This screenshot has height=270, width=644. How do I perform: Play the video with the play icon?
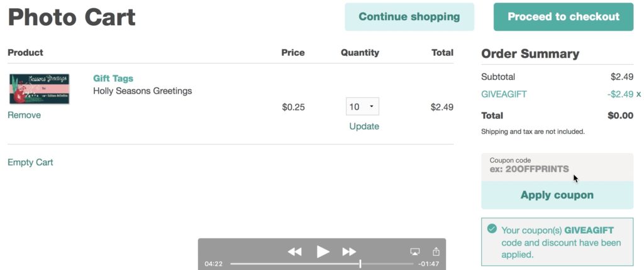click(323, 252)
